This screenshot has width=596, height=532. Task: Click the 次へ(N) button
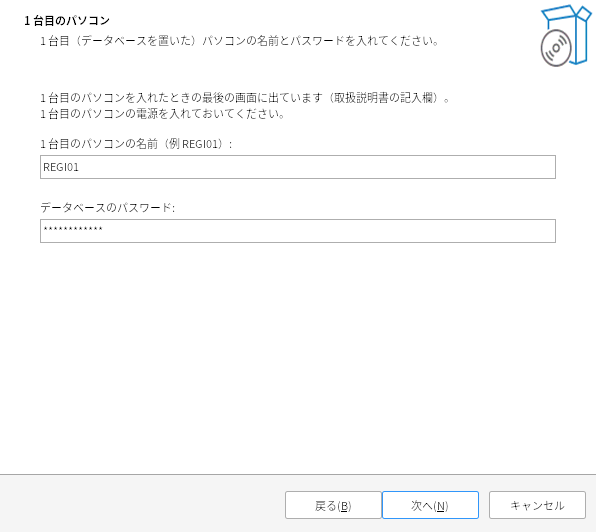click(430, 505)
